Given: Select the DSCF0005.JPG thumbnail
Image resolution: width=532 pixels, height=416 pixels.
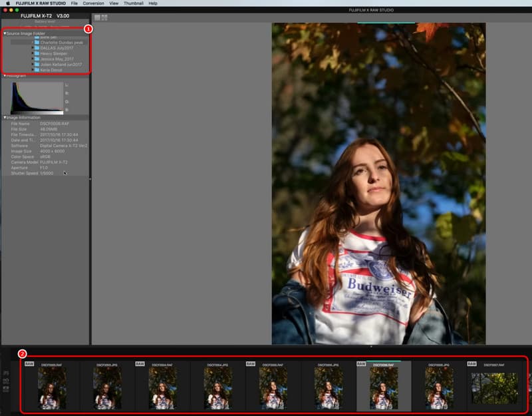Looking at the screenshot, I should (x=329, y=388).
